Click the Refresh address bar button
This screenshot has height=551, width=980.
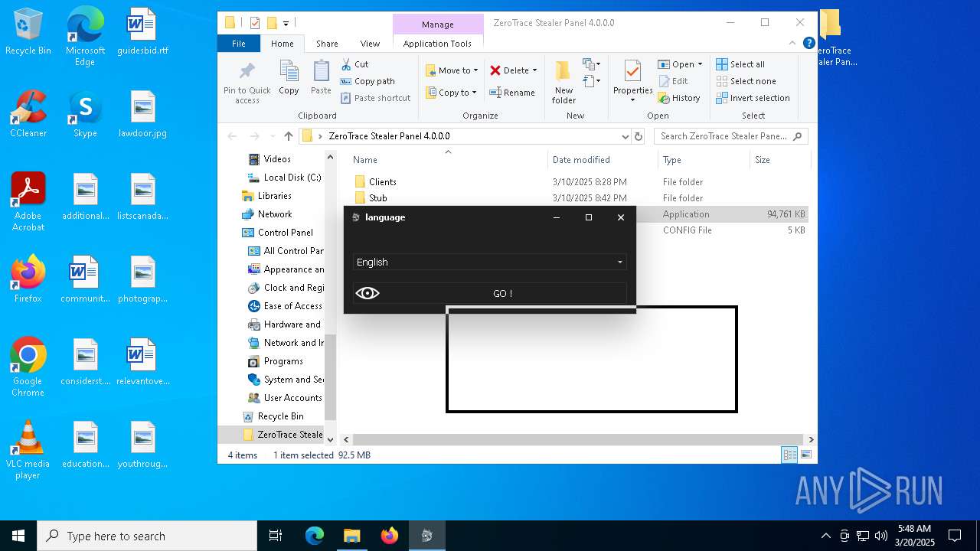tap(639, 136)
